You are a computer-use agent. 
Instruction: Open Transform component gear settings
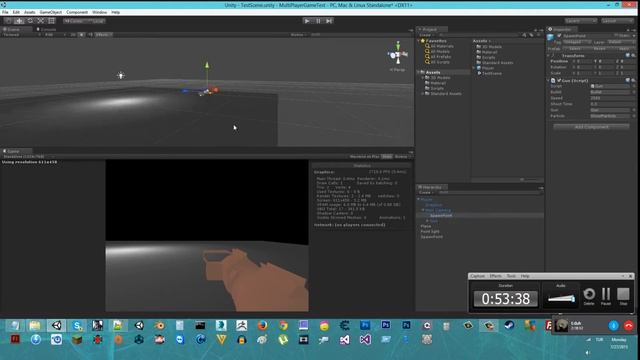(633, 56)
